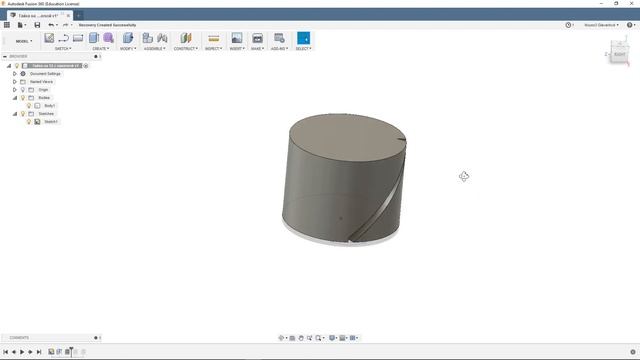This screenshot has height=360, width=640.
Task: Activate root component radio button
Action: (86, 66)
